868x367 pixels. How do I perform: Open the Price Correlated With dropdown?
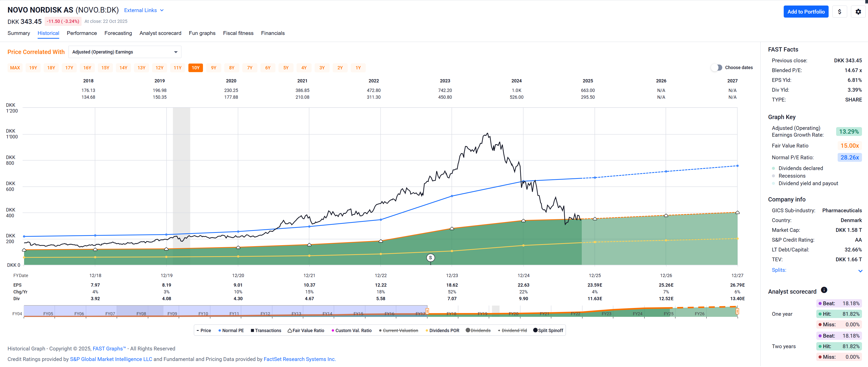[x=125, y=52]
